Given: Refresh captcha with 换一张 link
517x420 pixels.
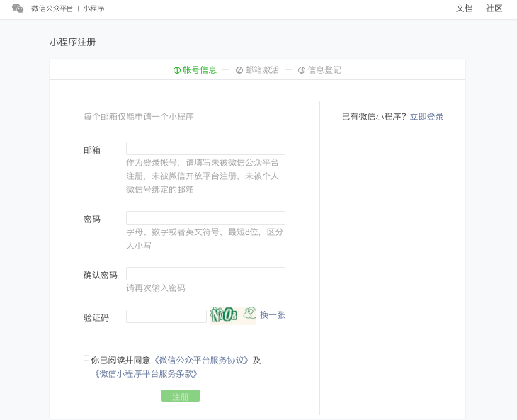Looking at the screenshot, I should click(x=273, y=315).
